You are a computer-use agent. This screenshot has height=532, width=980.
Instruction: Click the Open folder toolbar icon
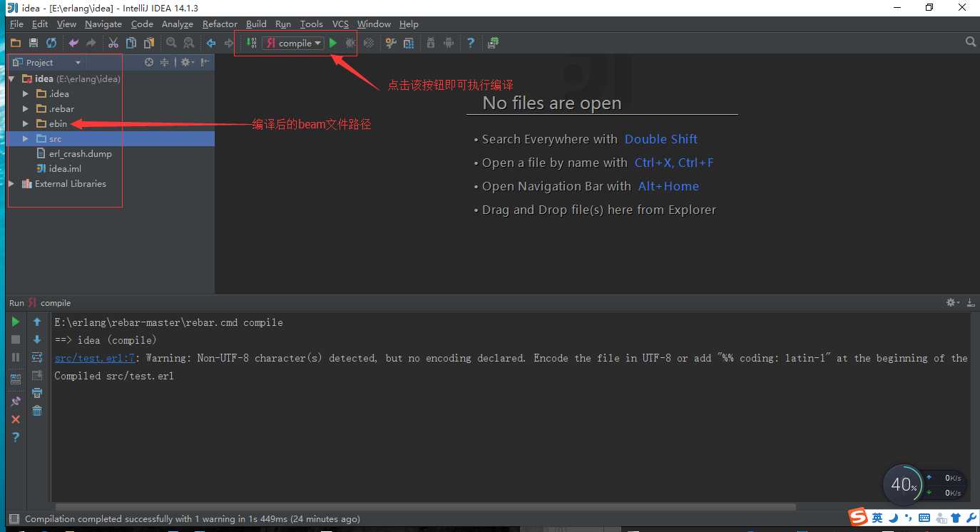click(x=15, y=43)
